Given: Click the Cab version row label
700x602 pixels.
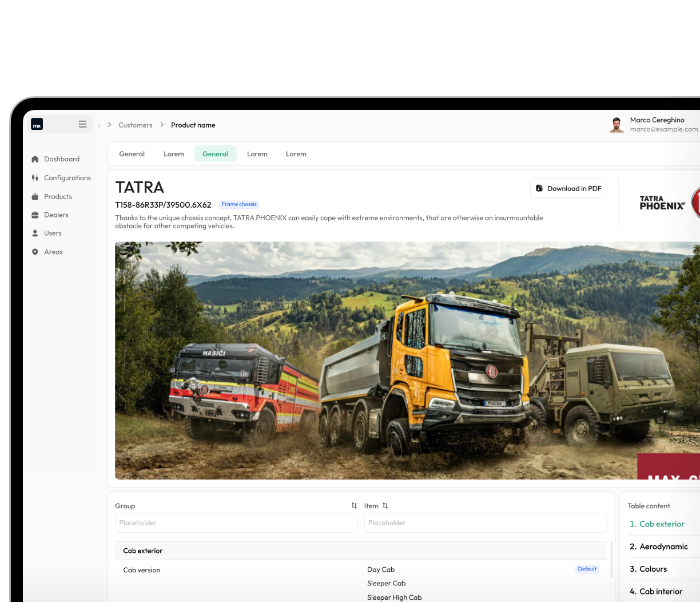Looking at the screenshot, I should click(x=142, y=570).
